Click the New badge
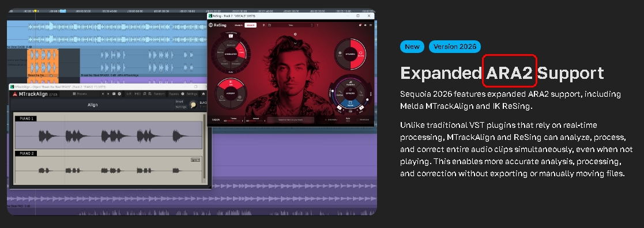644x228 pixels. [412, 46]
